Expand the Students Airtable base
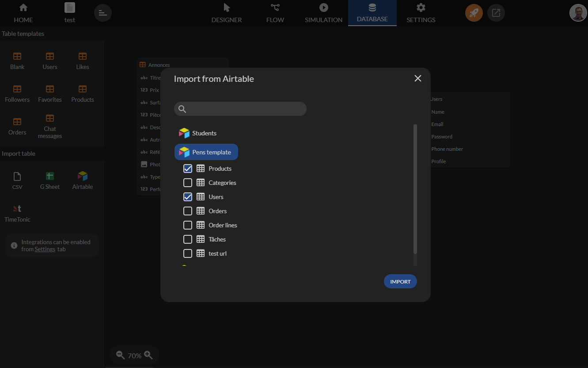 pyautogui.click(x=197, y=133)
